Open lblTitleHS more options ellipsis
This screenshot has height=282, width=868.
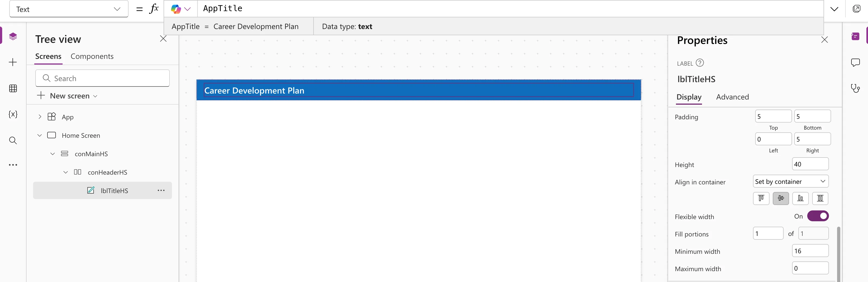pos(161,190)
